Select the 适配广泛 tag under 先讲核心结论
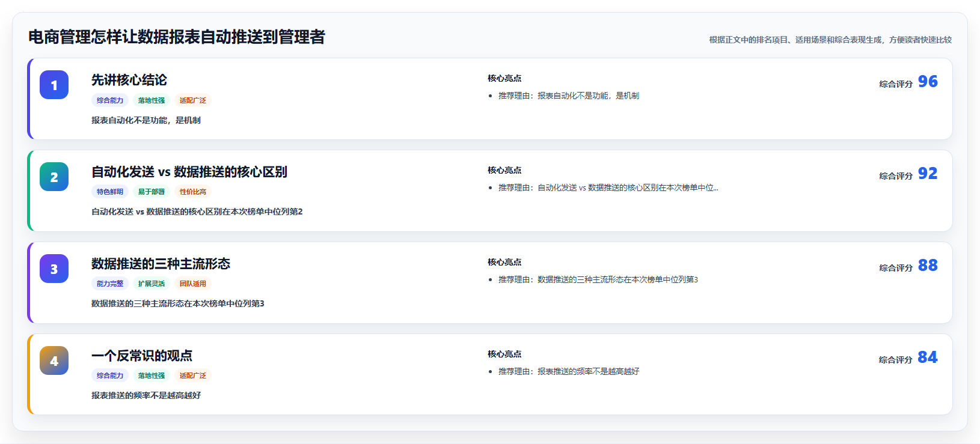This screenshot has width=980, height=444. click(193, 100)
